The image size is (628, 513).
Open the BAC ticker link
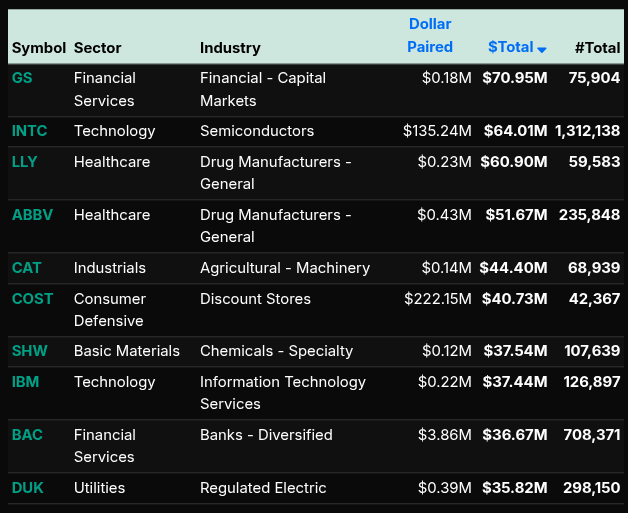(x=27, y=435)
